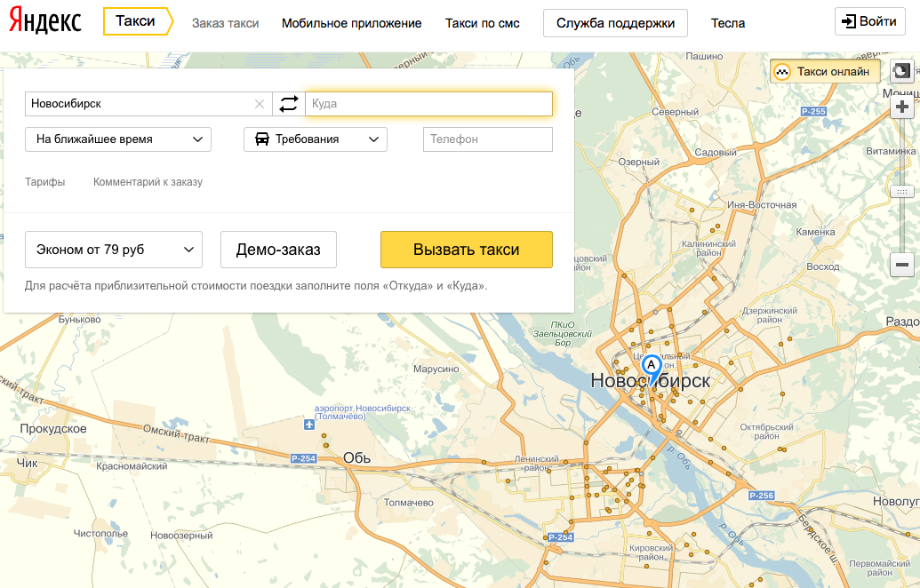Screen dimensions: 920x588
Task: Open the Эконом от 79 руб tariff selector
Action: [x=114, y=250]
